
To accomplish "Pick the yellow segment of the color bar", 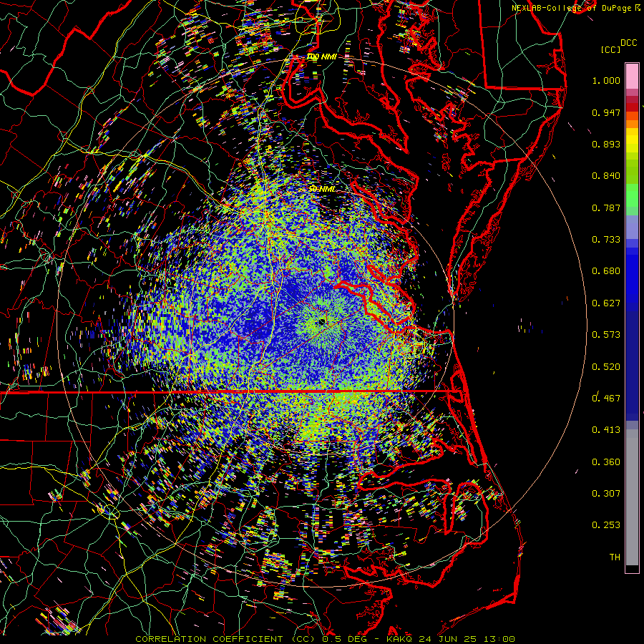I will [x=632, y=140].
